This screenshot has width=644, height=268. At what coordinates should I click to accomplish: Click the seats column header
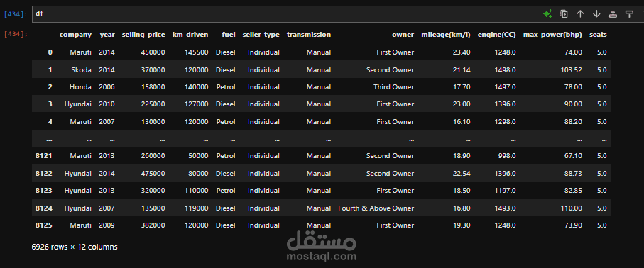[598, 35]
